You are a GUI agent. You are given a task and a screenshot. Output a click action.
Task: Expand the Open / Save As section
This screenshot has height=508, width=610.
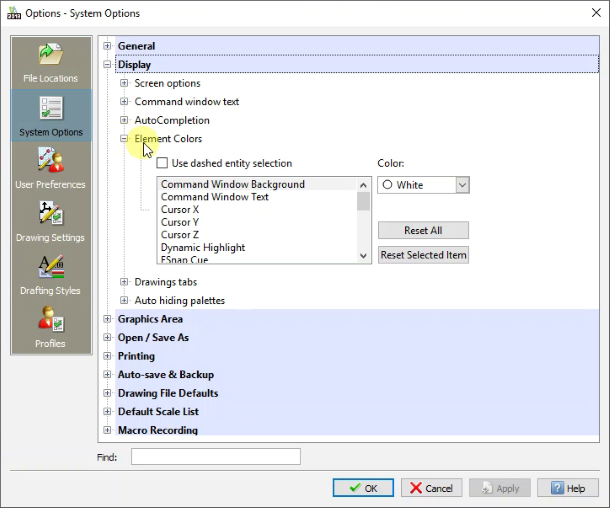[107, 337]
